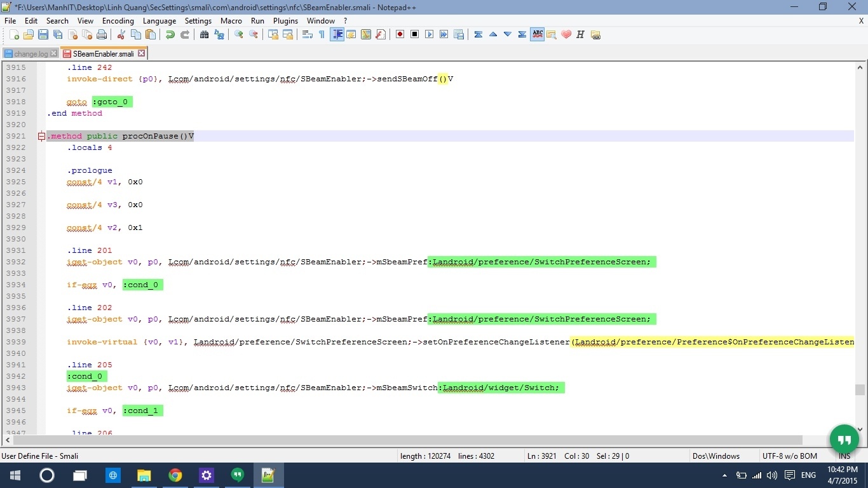Screen dimensions: 868x488
Task: Click the red heart toolbar icon
Action: coord(566,34)
